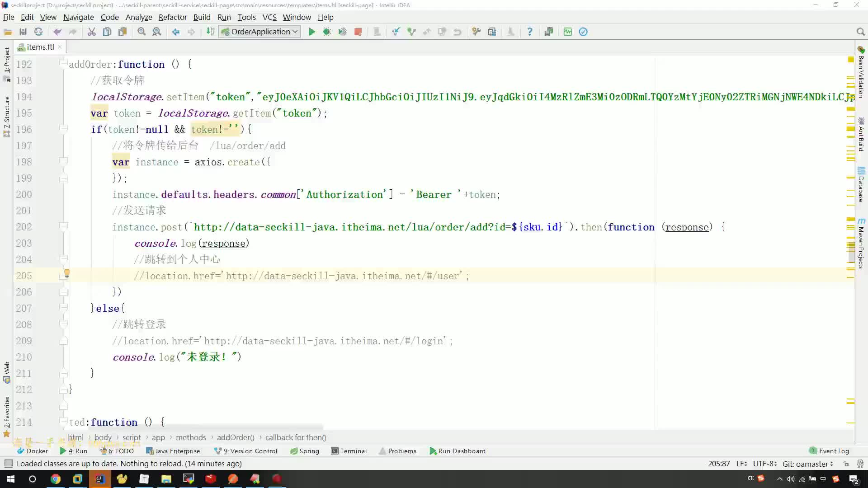Click the Synchronize toolbar icon
Image resolution: width=868 pixels, height=488 pixels.
pos(38,32)
